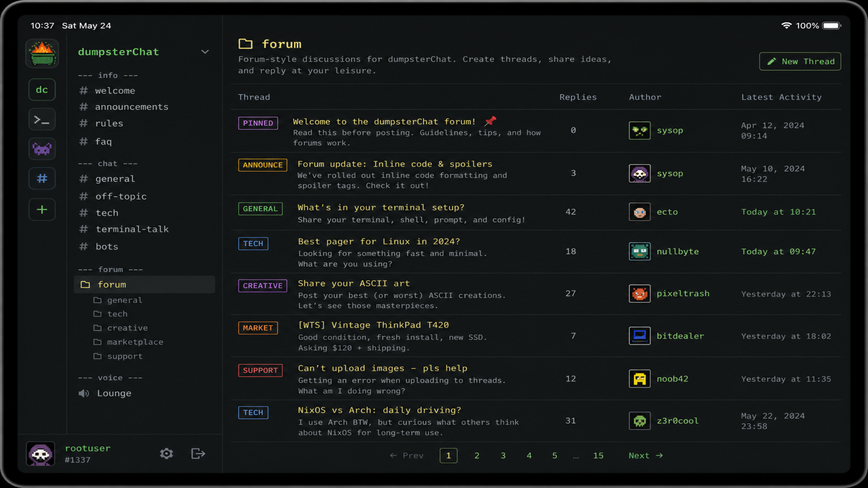Image resolution: width=868 pixels, height=488 pixels.
Task: Create a New Thread
Action: point(800,61)
